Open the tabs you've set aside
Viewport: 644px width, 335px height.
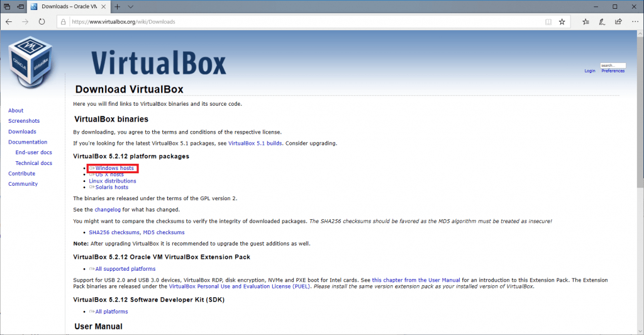tap(7, 6)
